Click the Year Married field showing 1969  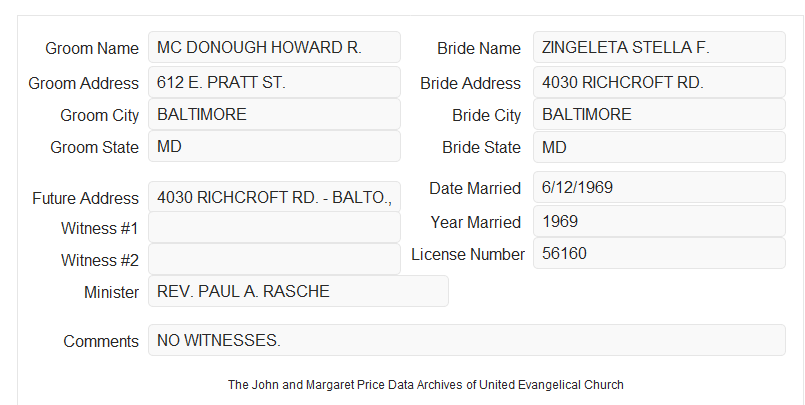659,221
